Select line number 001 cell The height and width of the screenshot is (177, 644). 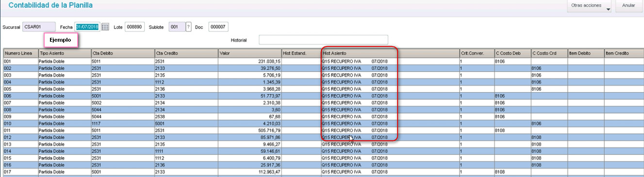tap(20, 62)
